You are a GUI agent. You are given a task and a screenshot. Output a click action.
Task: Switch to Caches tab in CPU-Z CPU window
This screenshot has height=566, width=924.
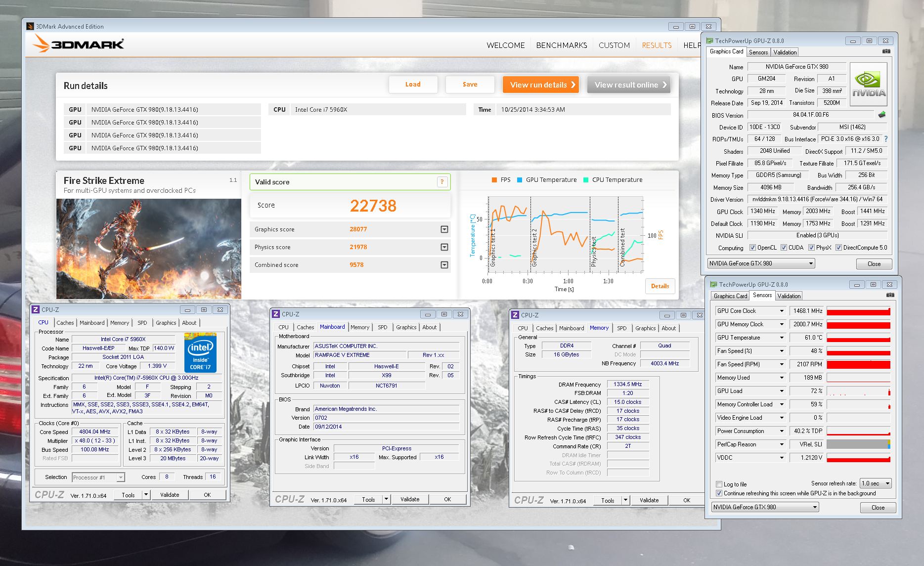coord(65,323)
